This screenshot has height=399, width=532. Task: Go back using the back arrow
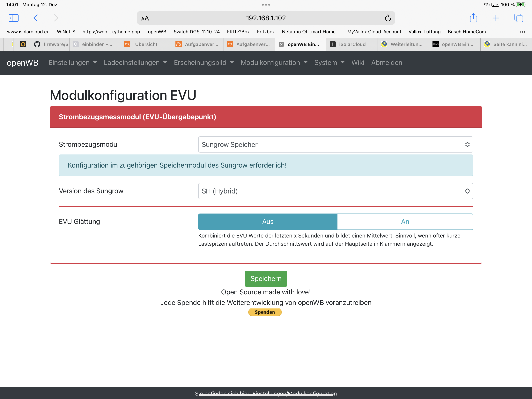(36, 18)
